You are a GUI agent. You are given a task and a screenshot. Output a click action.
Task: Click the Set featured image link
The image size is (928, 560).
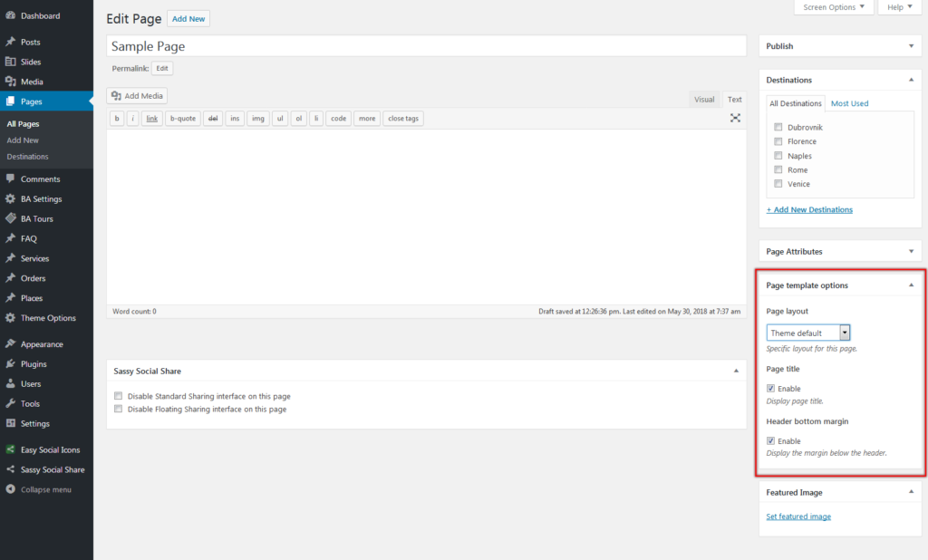(x=798, y=517)
